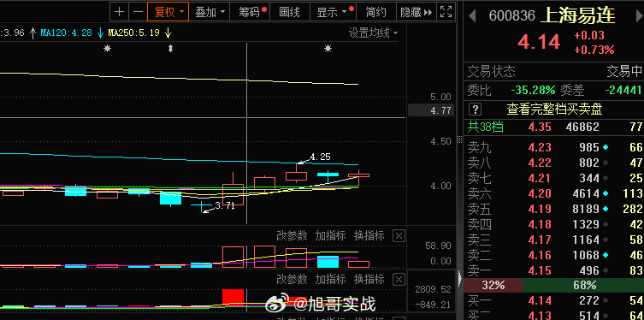Click the diamond marker beside 卖六 volume 4614

[606, 193]
